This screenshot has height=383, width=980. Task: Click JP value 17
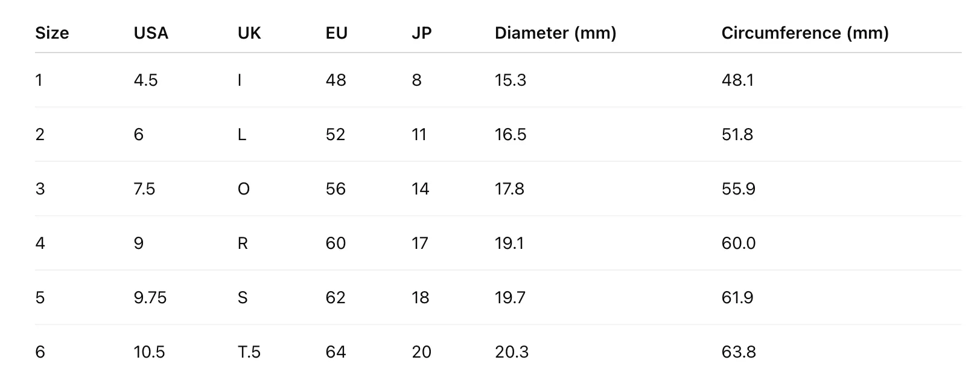pyautogui.click(x=420, y=243)
